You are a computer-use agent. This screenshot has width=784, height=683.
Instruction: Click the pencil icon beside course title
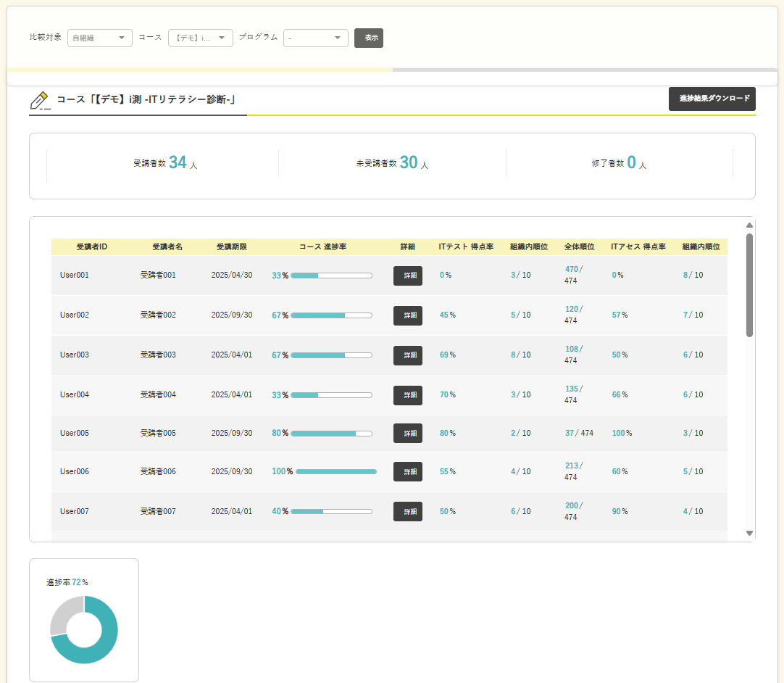pyautogui.click(x=40, y=100)
